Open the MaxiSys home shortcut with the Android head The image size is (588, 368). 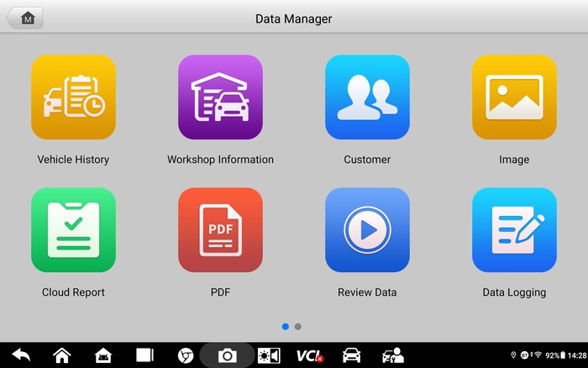pos(103,355)
